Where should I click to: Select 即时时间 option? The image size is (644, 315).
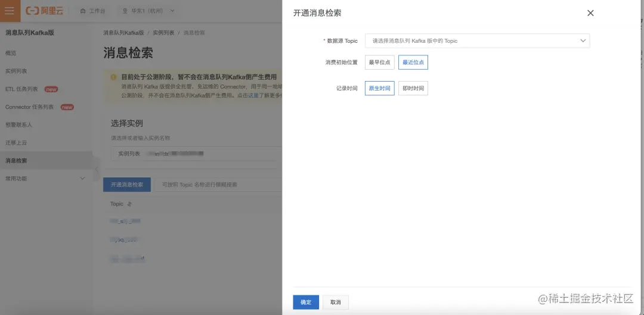[413, 88]
